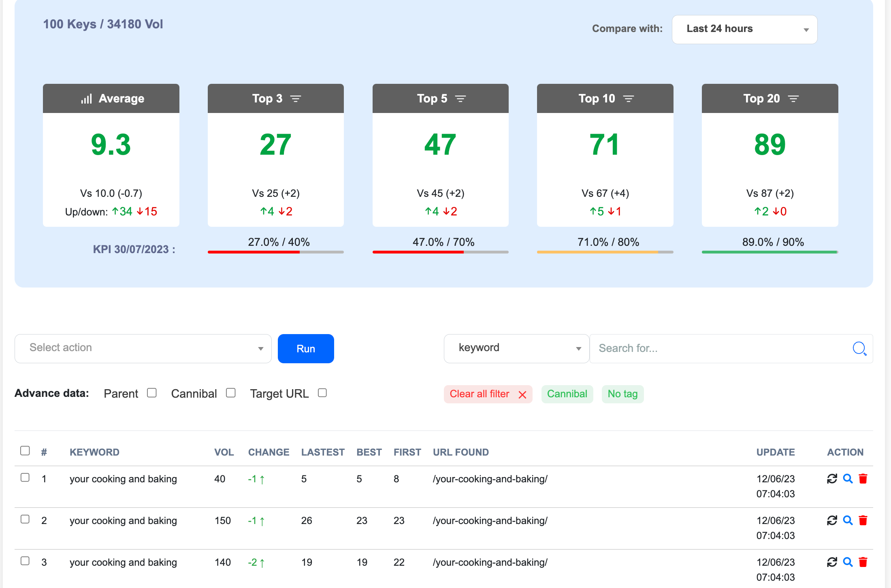This screenshot has height=588, width=891.
Task: Open URL /your-cooking-and-baking/ in row 2
Action: tap(490, 521)
